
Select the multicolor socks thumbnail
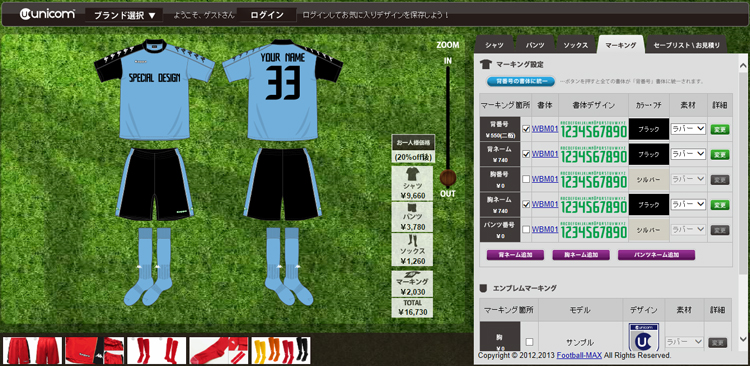(281, 350)
